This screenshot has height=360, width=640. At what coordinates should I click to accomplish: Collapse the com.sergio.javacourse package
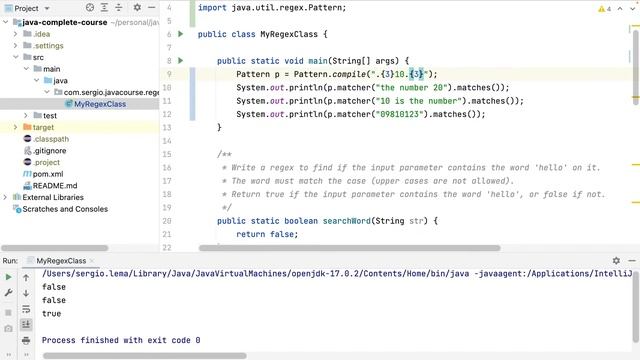[x=47, y=92]
